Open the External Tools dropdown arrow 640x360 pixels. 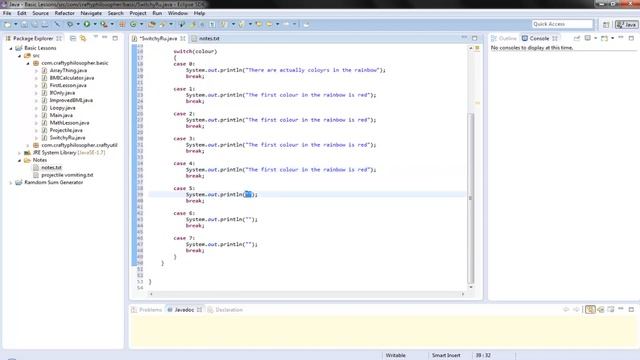[x=112, y=24]
